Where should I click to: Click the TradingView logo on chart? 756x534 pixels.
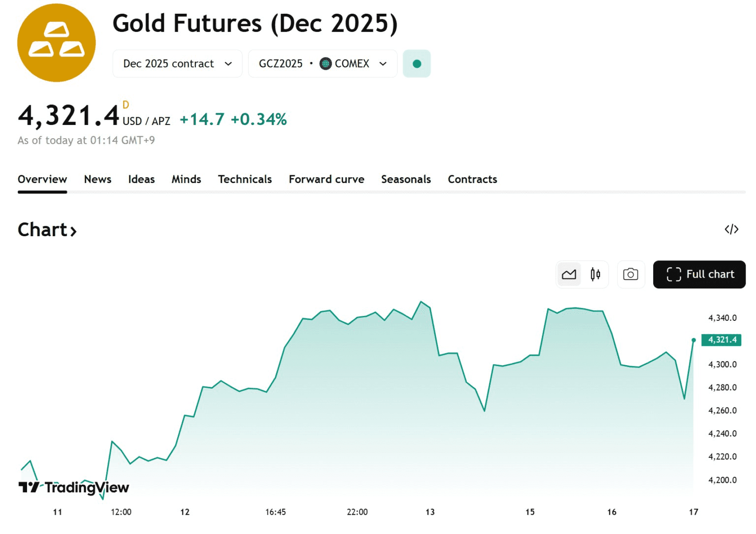pos(74,487)
